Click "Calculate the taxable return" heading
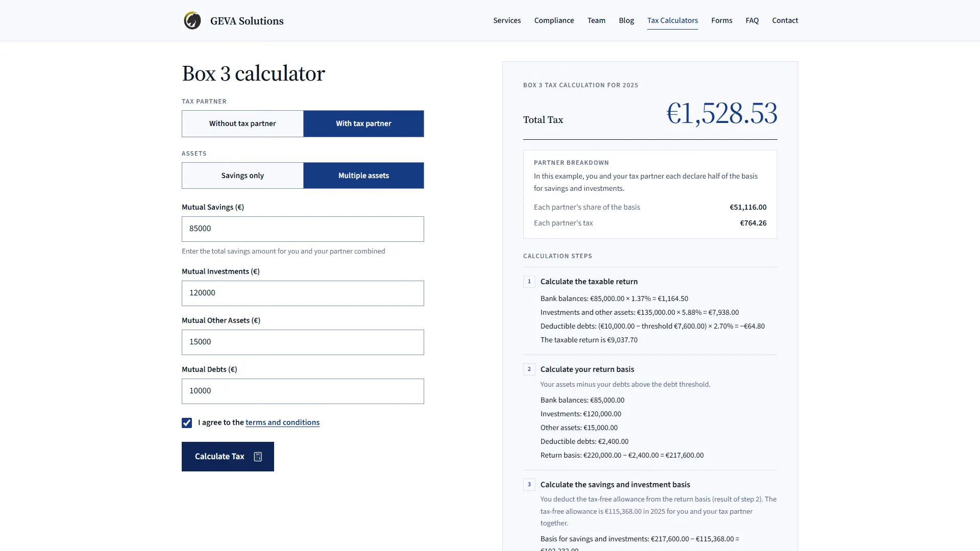 (589, 282)
